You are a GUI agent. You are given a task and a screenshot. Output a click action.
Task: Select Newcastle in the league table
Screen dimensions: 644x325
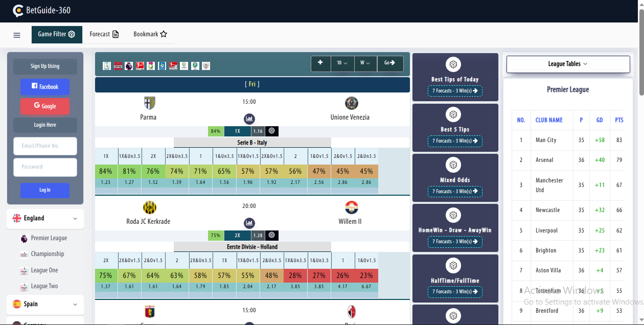pos(547,210)
